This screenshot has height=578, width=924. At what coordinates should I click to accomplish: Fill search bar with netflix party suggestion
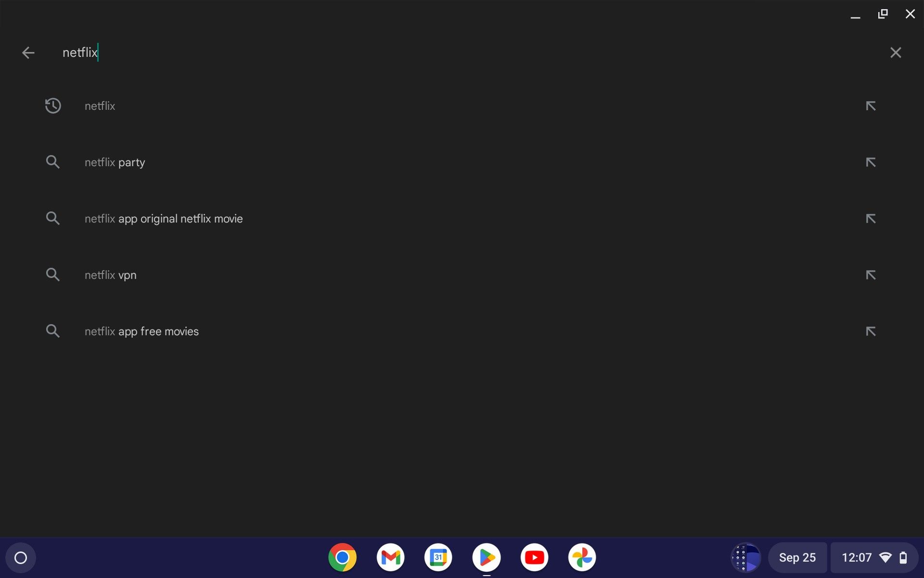(871, 162)
